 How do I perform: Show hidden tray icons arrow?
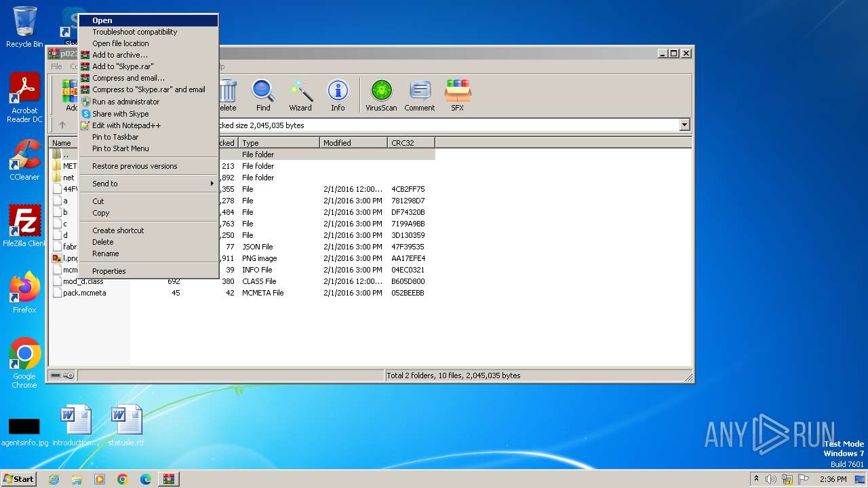pyautogui.click(x=756, y=479)
